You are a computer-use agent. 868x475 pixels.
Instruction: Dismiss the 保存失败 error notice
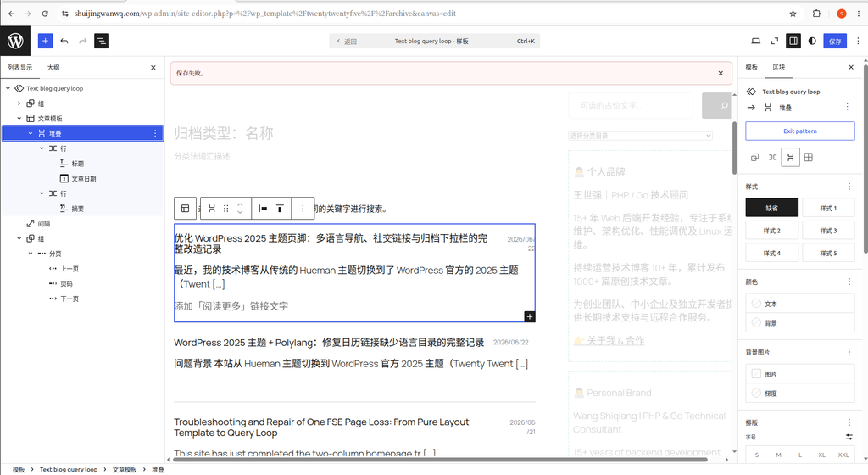point(721,73)
